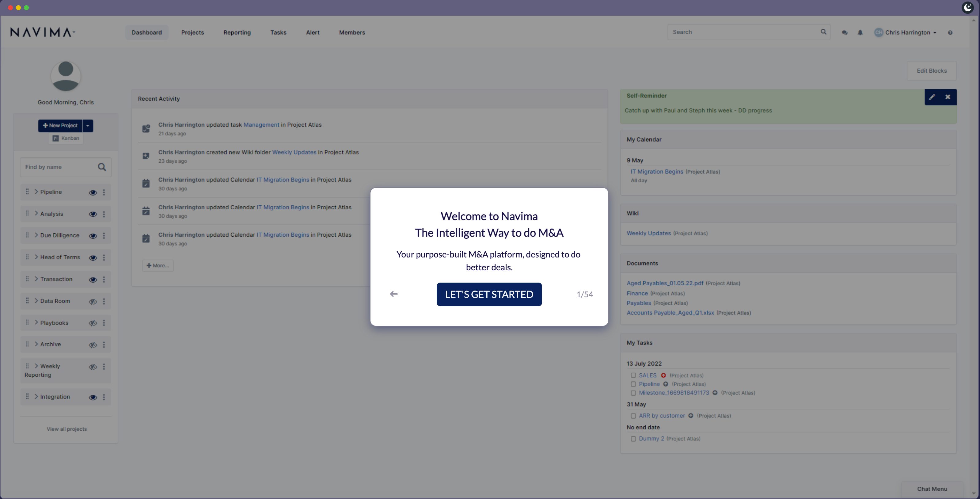Open options menu for Due Dilligence folder
The image size is (980, 499).
104,236
